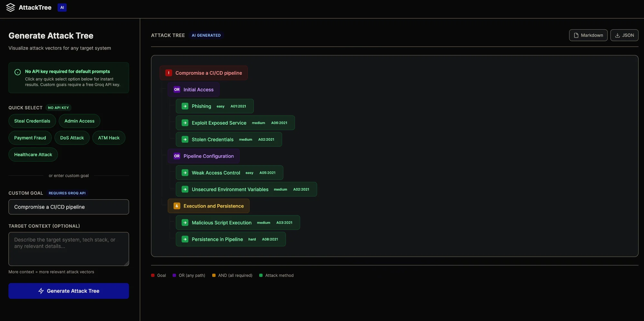
Task: Click the AttackTree stacked layers logo icon
Action: (x=10, y=7)
